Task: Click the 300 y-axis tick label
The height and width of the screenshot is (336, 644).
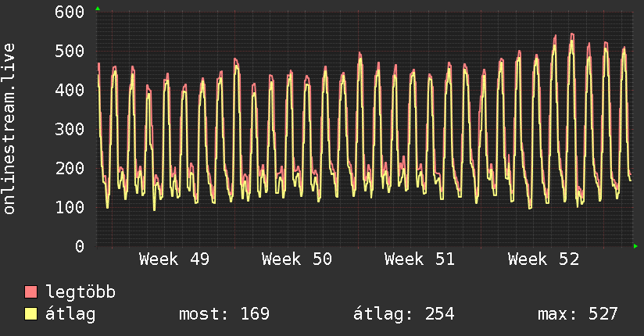Action: coord(70,129)
